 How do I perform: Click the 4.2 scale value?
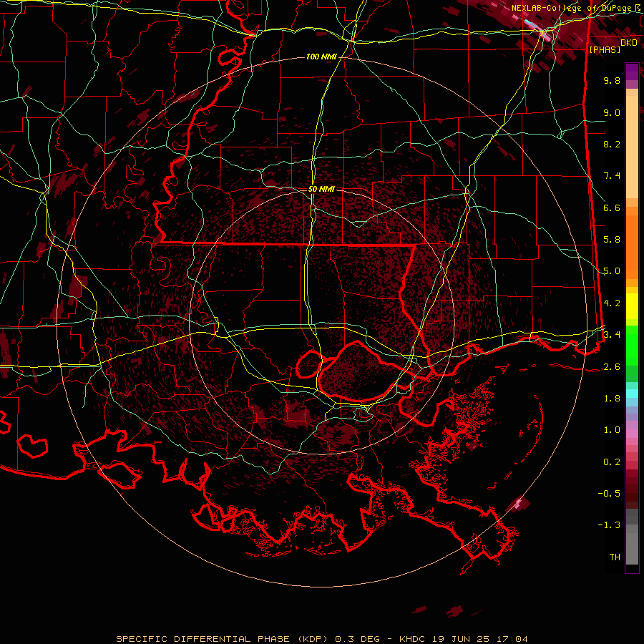click(x=612, y=303)
